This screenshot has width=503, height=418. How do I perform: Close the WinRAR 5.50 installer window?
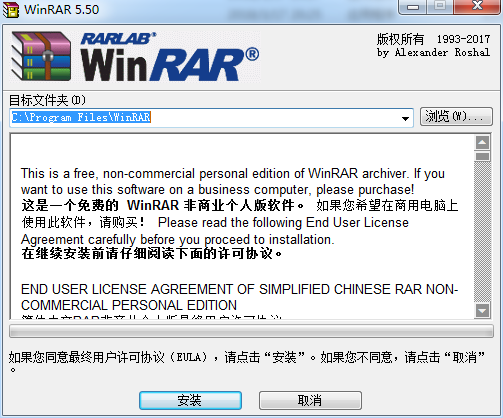tap(477, 6)
